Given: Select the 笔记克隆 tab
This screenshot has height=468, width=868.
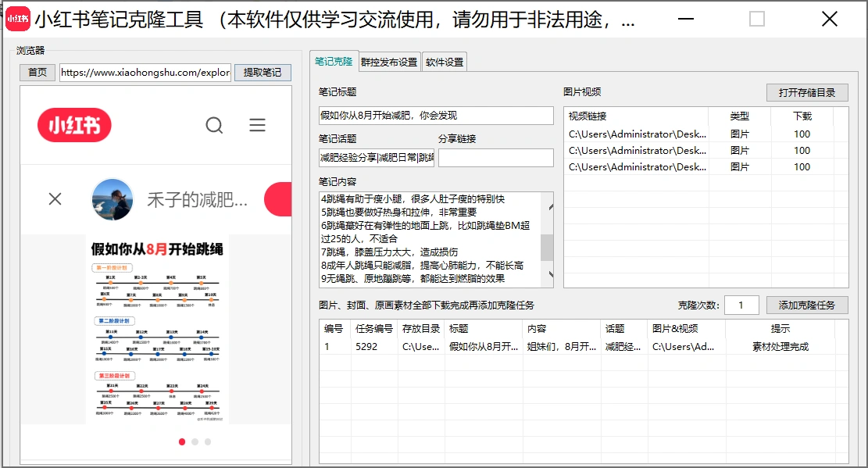Looking at the screenshot, I should [x=334, y=62].
